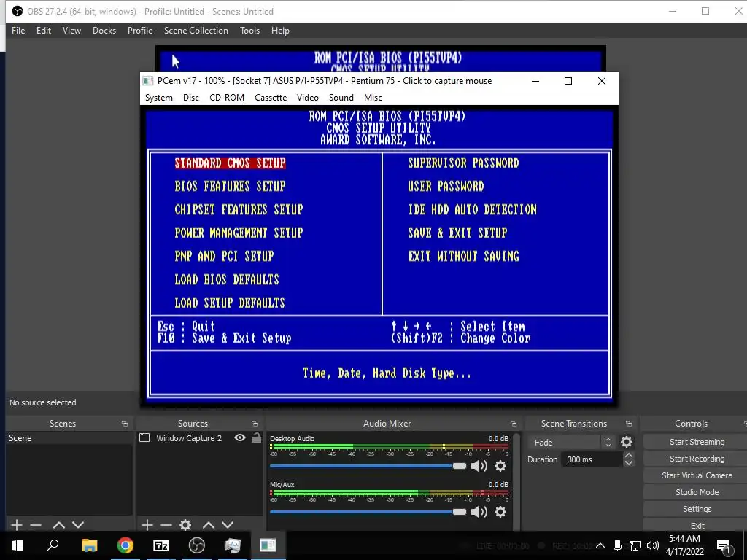Select Scene in Scenes list
The height and width of the screenshot is (560, 747).
click(69, 438)
